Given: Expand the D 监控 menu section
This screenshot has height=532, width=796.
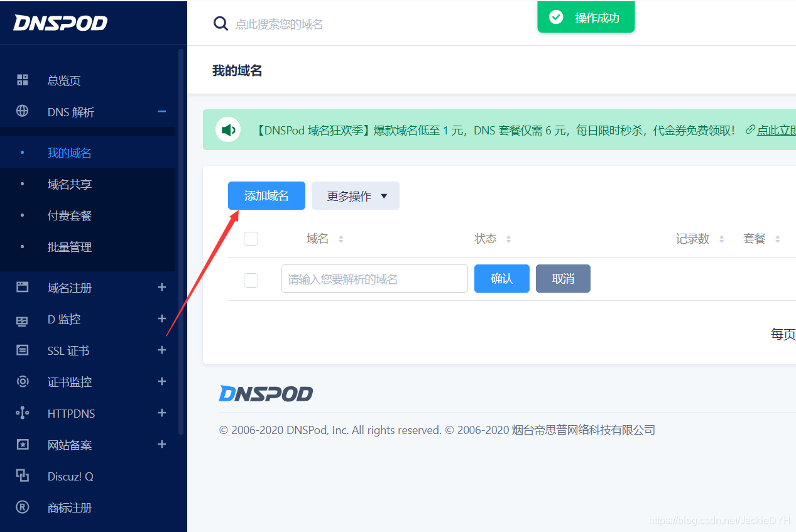Looking at the screenshot, I should 162,318.
